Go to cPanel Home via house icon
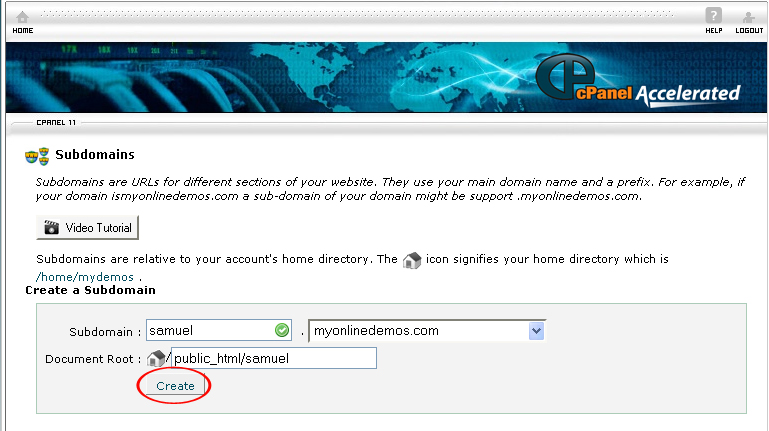 point(22,17)
